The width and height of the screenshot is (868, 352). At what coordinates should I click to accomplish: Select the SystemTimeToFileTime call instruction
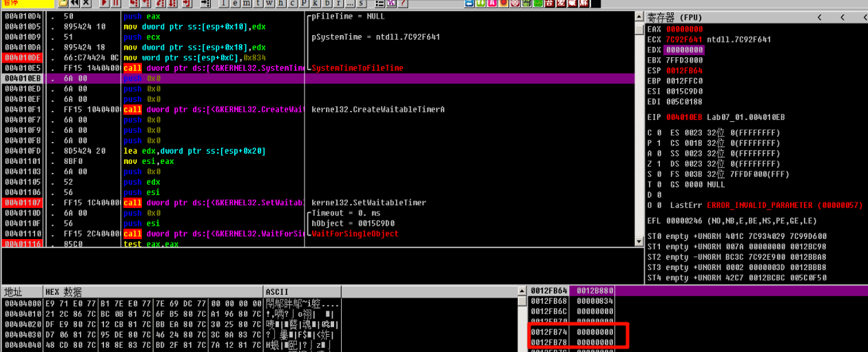point(214,68)
